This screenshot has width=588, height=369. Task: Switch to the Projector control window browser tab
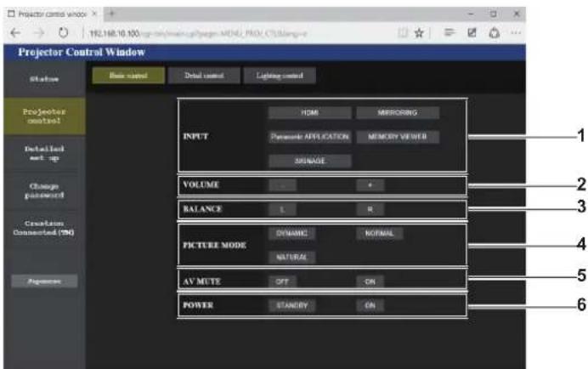52,14
